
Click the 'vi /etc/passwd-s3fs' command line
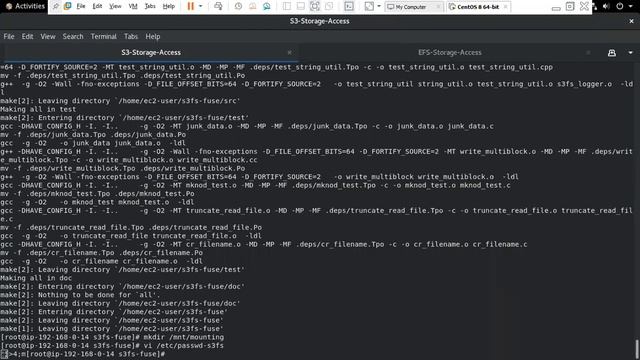[x=112, y=345]
